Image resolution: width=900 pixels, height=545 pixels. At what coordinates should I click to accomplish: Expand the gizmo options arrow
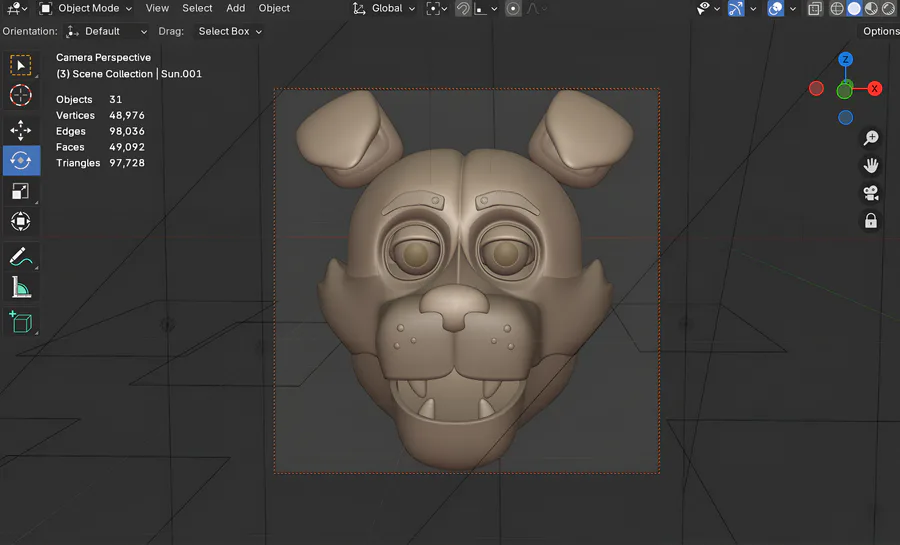pos(753,8)
